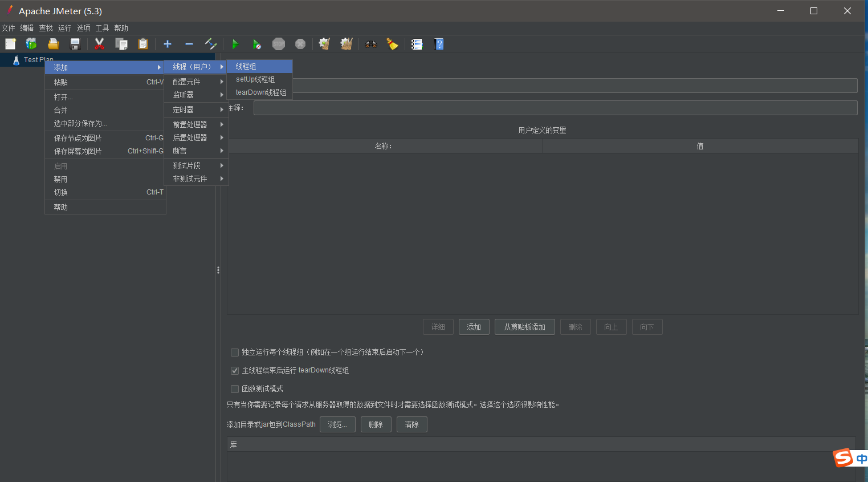Image resolution: width=868 pixels, height=482 pixels.
Task: Click the 注释 comment input field
Action: (556, 108)
